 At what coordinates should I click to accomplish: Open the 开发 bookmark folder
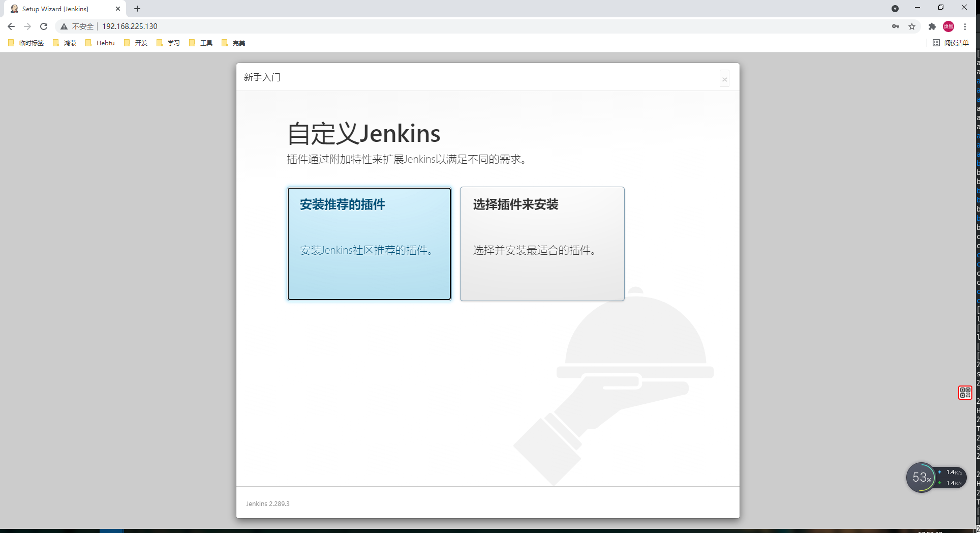[136, 43]
